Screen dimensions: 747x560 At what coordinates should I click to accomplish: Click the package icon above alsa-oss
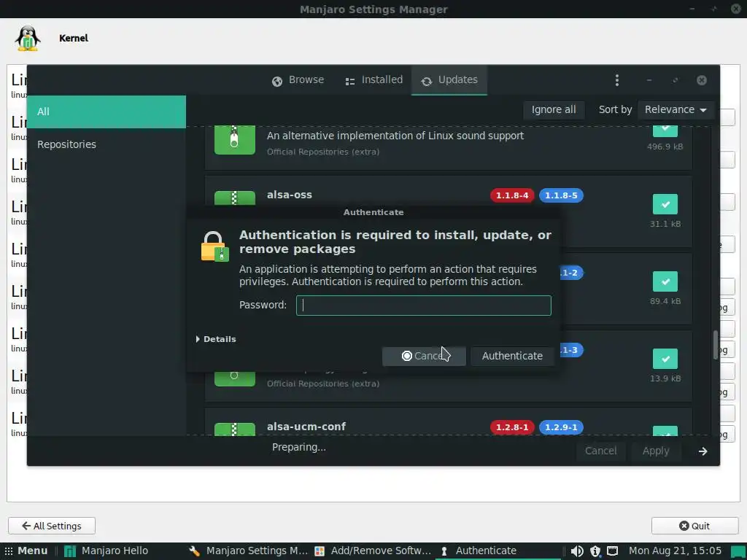click(x=235, y=140)
